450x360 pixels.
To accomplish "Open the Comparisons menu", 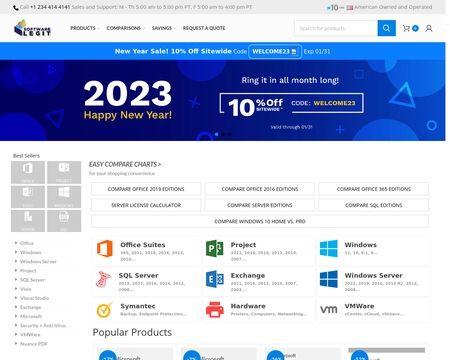I will click(124, 28).
